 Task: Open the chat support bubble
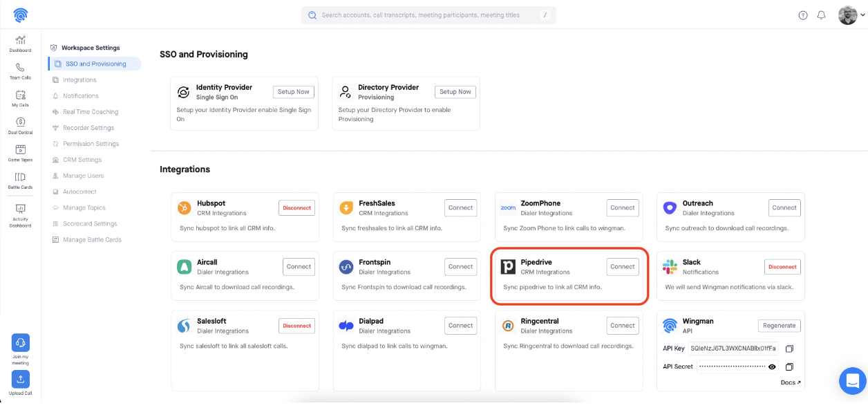[852, 381]
